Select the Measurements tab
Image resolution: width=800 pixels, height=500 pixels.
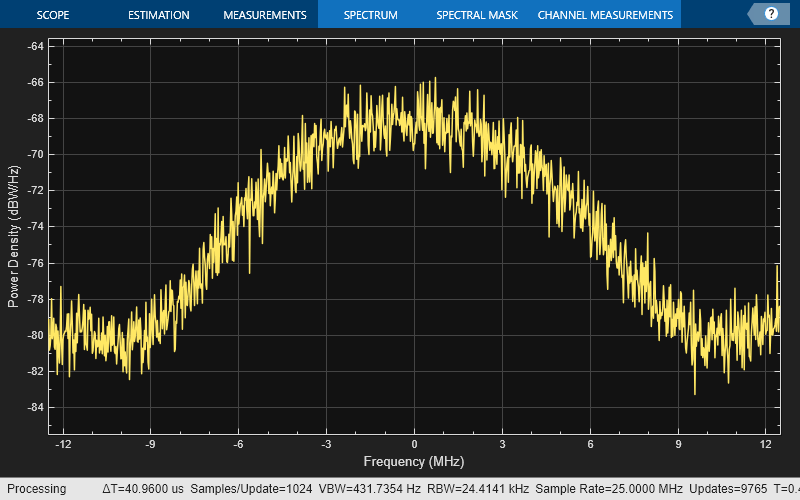[265, 15]
